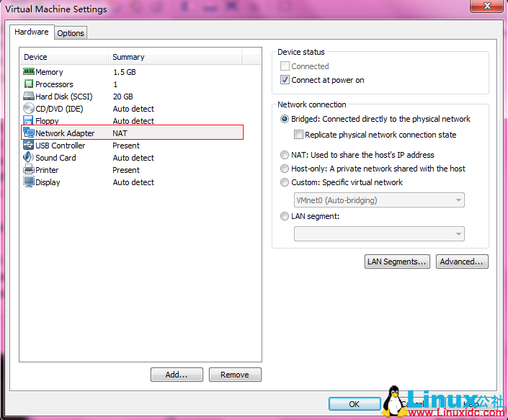The height and width of the screenshot is (420, 508).
Task: Click the USB Controller icon
Action: tap(29, 145)
